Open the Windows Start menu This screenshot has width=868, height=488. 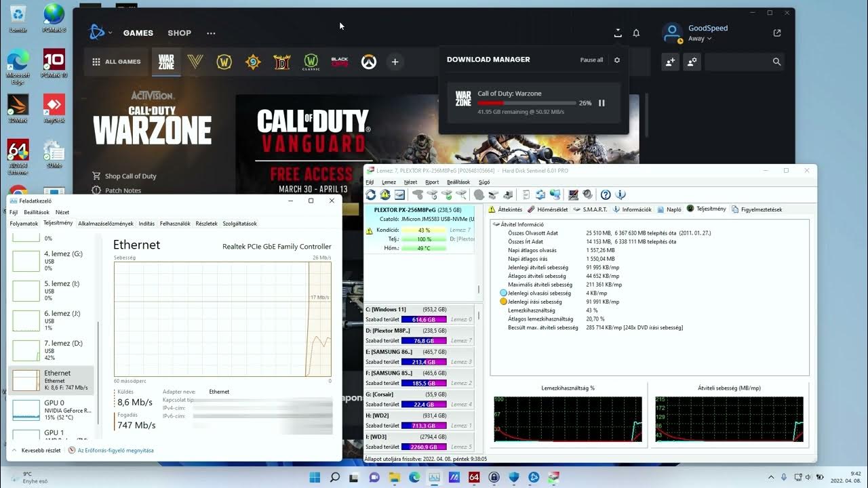point(315,477)
